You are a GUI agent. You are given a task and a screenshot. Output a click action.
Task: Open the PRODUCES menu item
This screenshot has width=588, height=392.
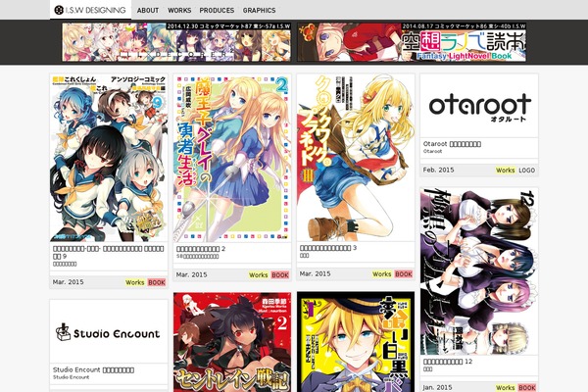click(x=217, y=11)
